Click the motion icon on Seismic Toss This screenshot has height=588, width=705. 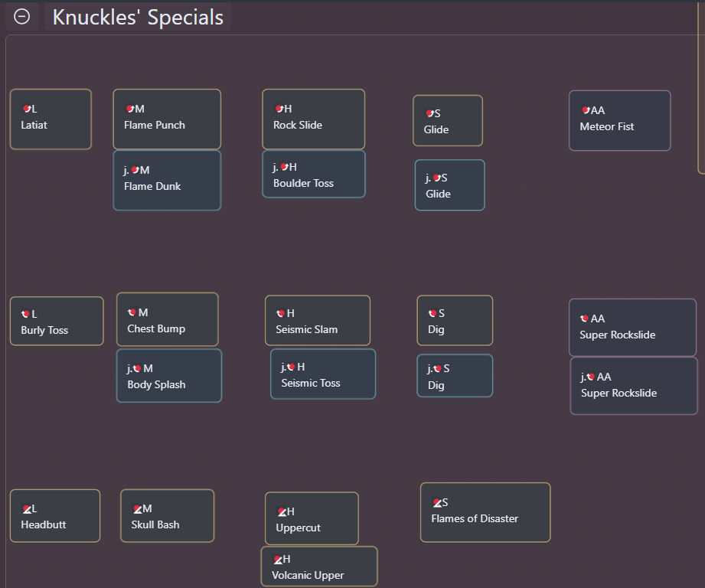[x=291, y=367]
